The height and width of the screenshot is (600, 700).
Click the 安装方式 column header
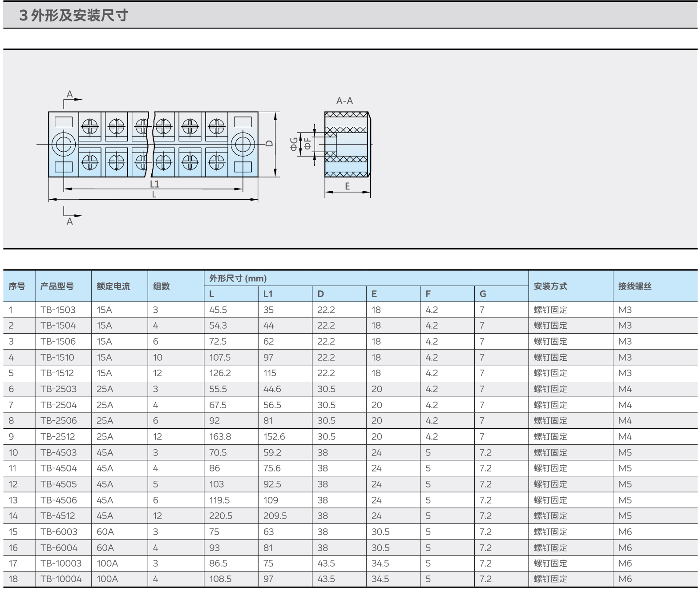point(550,286)
